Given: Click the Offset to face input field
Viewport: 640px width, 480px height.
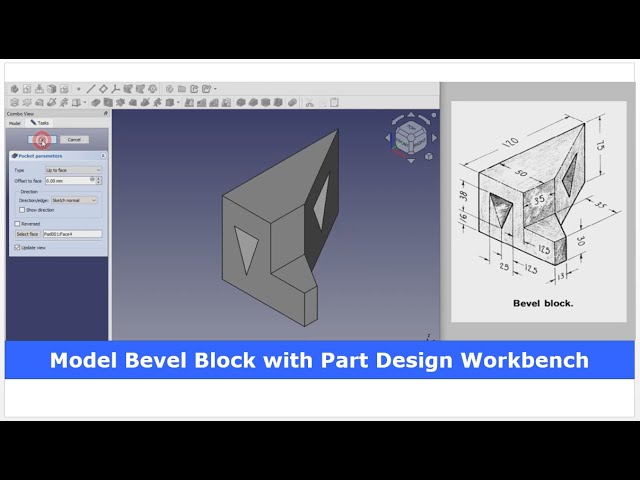Looking at the screenshot, I should coord(66,180).
